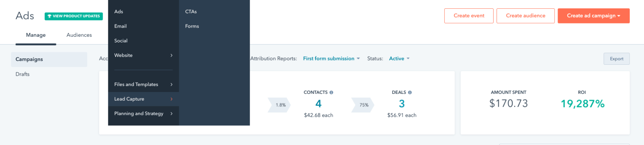Click the Ads page heading
This screenshot has width=644, height=145.
click(25, 16)
